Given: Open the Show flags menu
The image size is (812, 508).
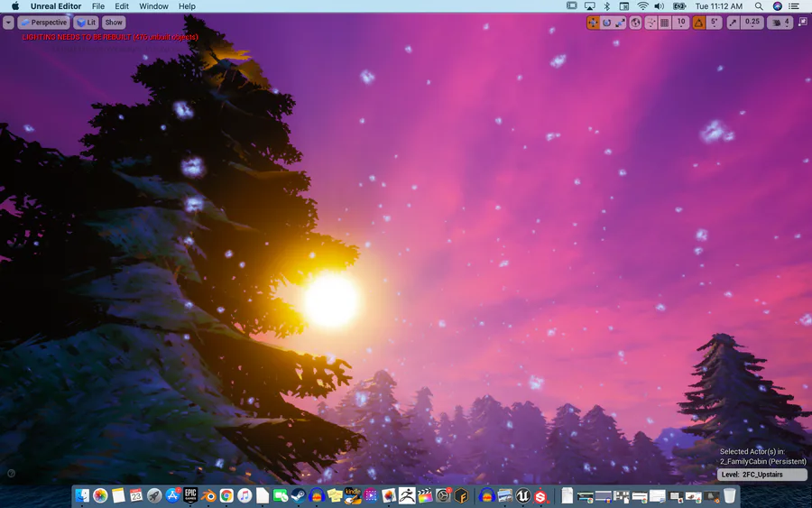Looking at the screenshot, I should (114, 23).
